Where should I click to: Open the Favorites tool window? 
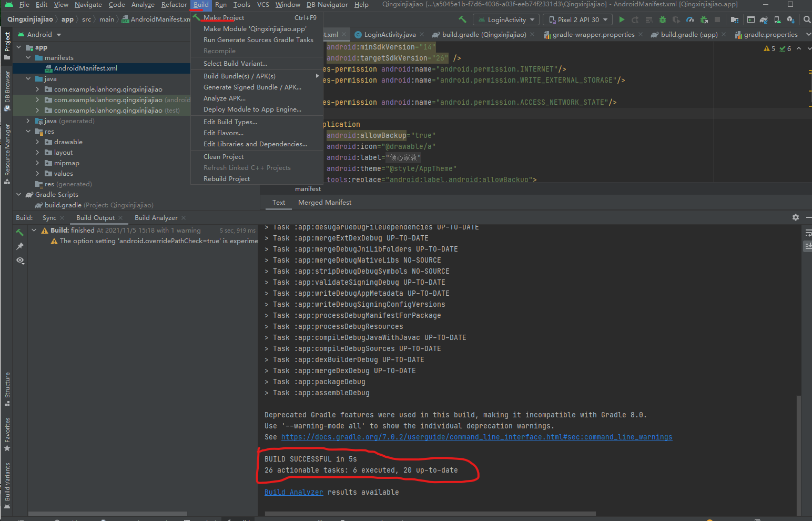pos(7,435)
